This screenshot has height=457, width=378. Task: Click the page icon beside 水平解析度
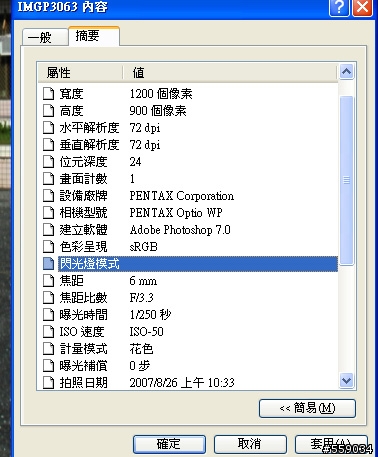(x=48, y=128)
